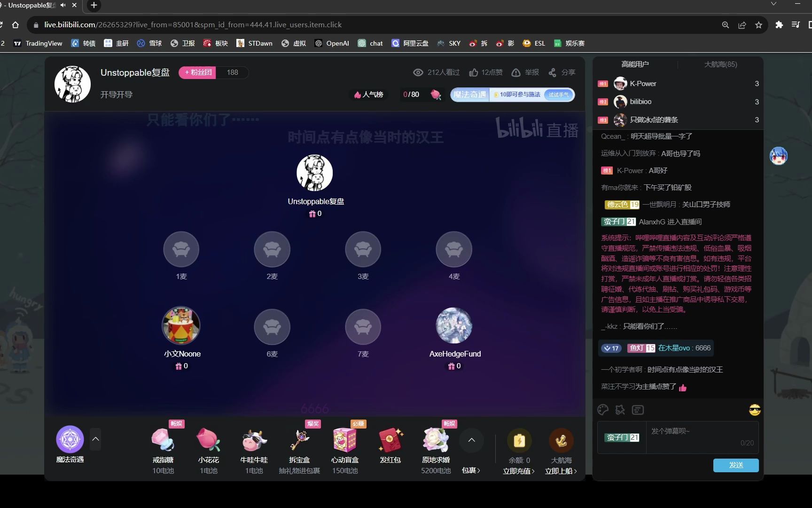Expand the 魔法奇遇 up arrow
Viewport: 812px width, 508px height.
[x=95, y=439]
